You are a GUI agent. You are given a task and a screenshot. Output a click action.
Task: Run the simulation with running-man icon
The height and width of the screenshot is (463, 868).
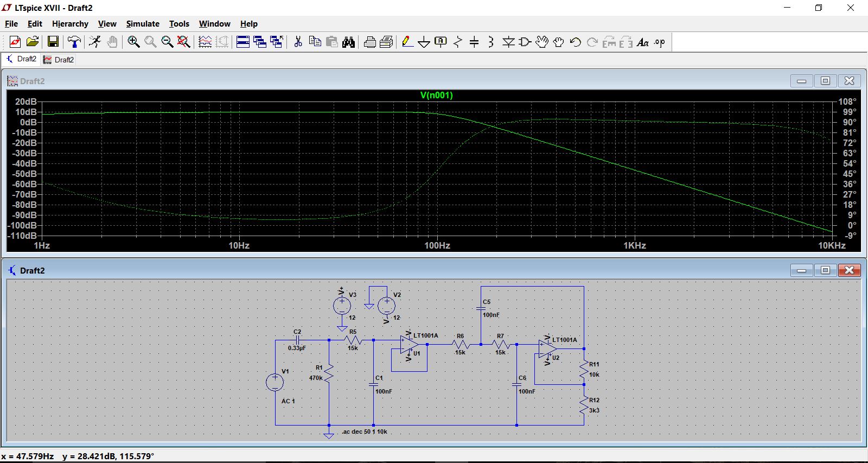tap(95, 42)
